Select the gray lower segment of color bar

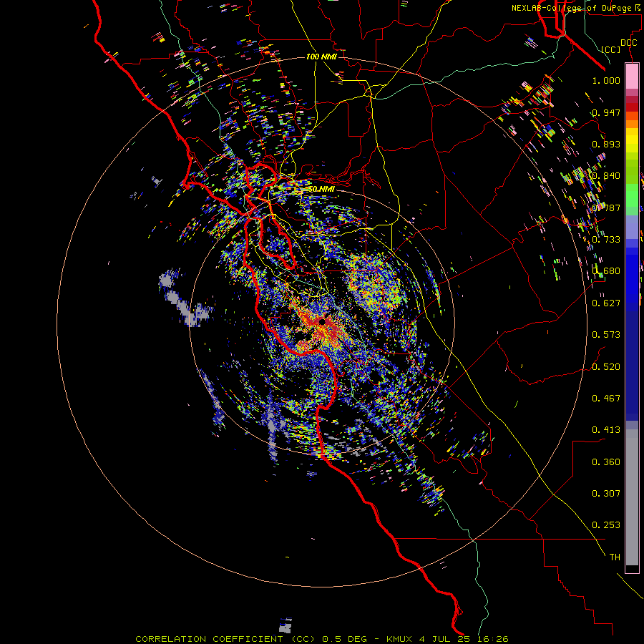point(632,497)
